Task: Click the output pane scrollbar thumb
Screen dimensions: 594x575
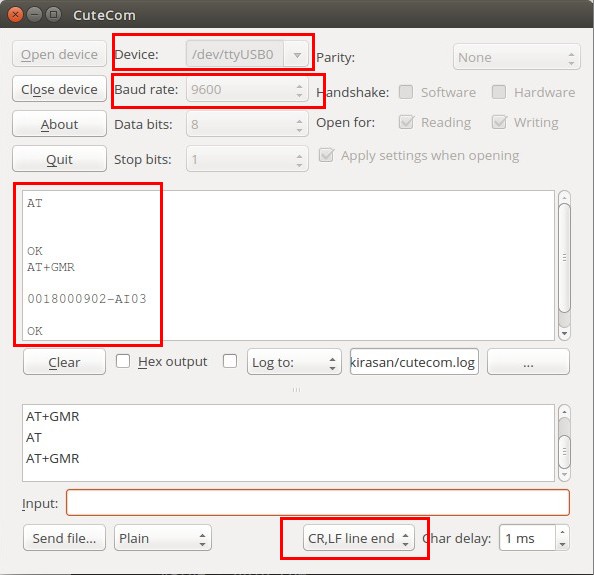Action: point(564,258)
